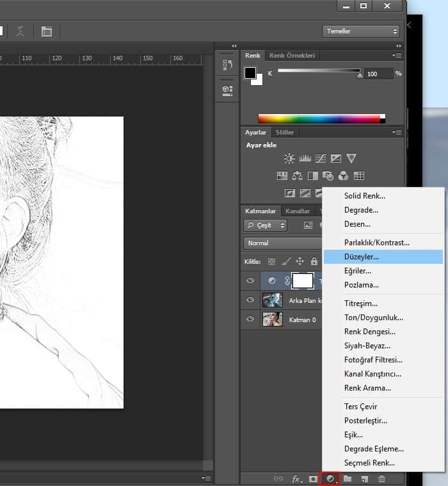Delete layer with trash icon
Viewport: 448px width, 486px height.
(x=381, y=478)
